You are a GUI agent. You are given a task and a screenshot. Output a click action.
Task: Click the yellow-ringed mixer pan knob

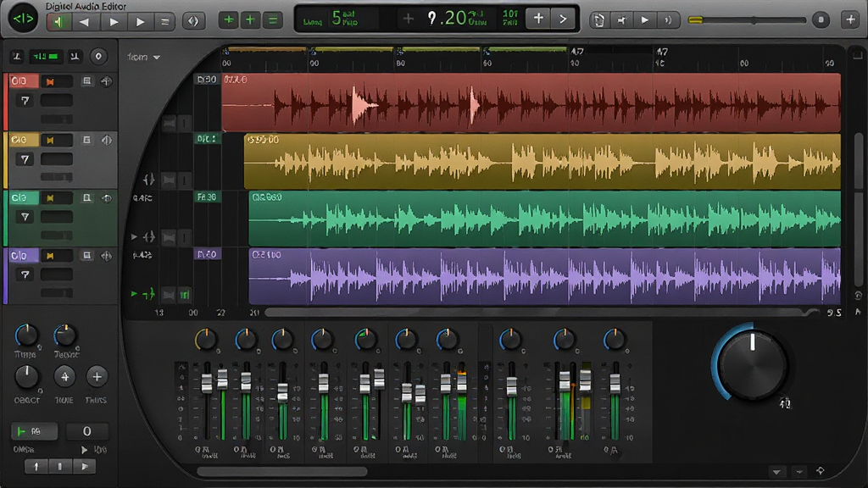[x=206, y=340]
